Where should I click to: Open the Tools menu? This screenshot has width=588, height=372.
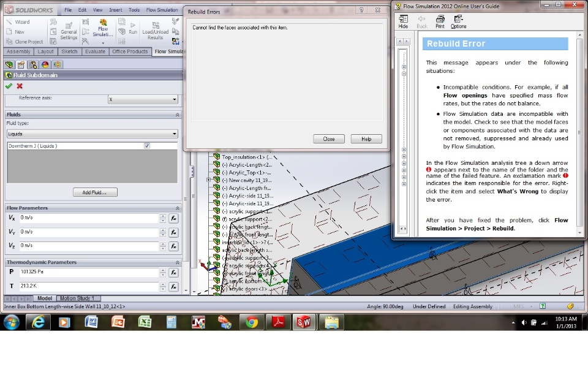pos(134,10)
